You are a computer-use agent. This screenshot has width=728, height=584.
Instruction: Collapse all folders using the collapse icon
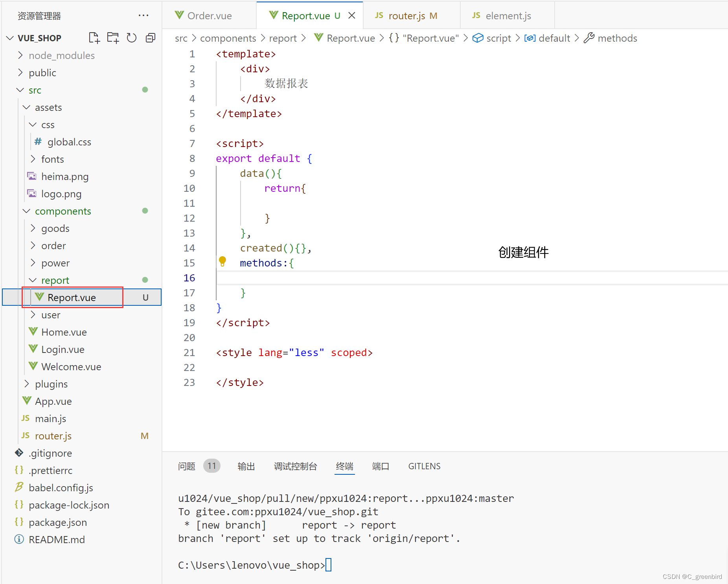[151, 38]
